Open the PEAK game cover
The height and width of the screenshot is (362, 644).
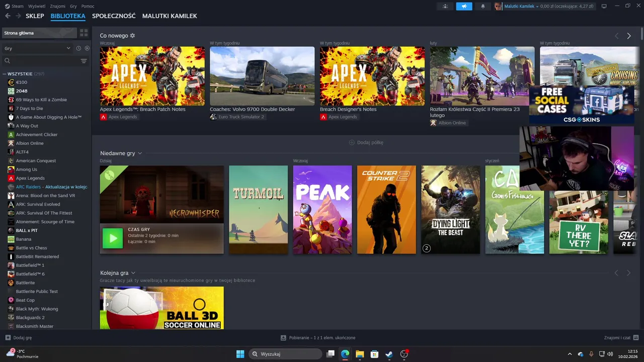click(x=323, y=210)
